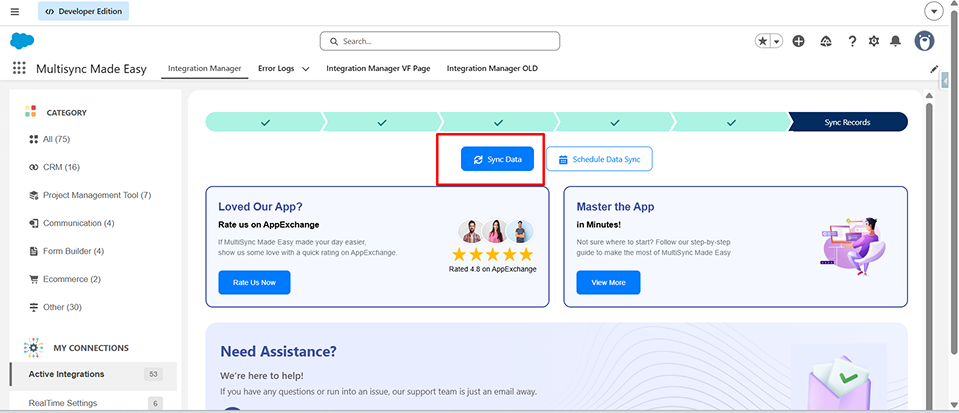Click the Form Builder document icon
The image size is (959, 413).
[34, 251]
